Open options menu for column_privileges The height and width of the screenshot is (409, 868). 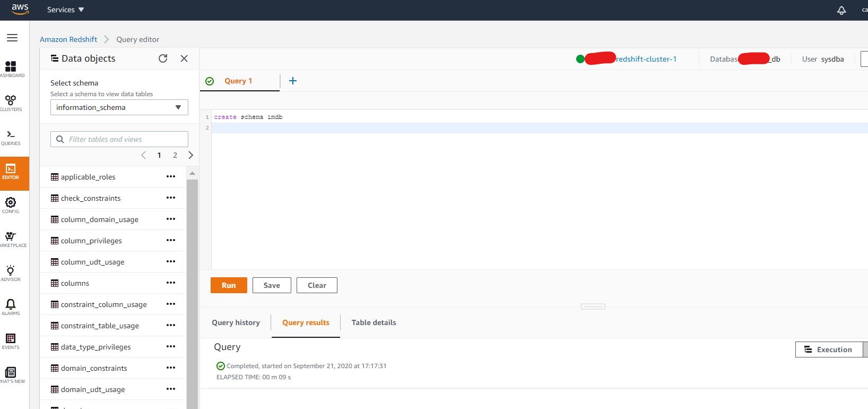[x=171, y=240]
